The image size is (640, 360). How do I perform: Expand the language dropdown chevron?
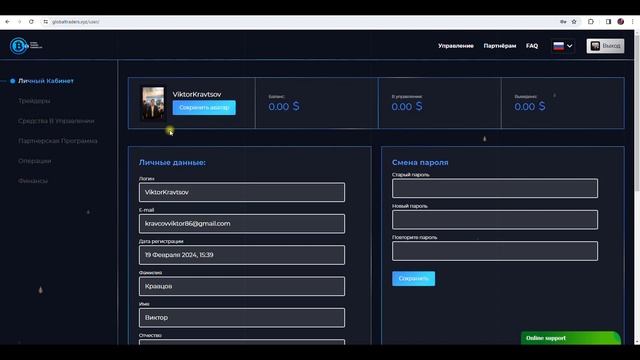coord(569,46)
